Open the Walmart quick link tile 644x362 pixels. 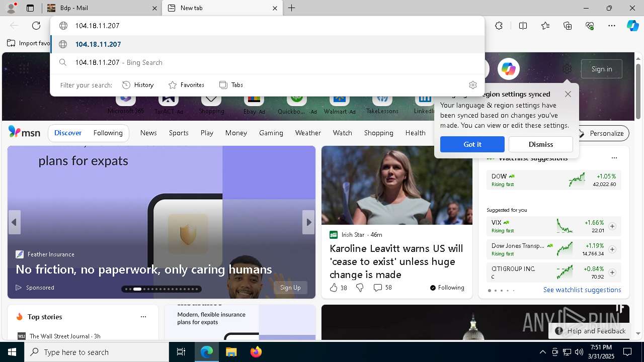coord(339,104)
